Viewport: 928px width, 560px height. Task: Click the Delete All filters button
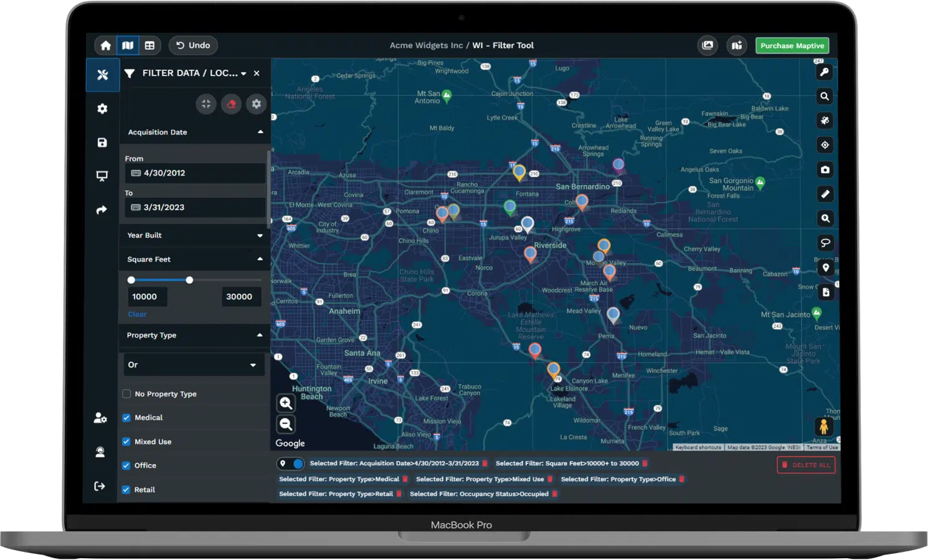point(806,465)
